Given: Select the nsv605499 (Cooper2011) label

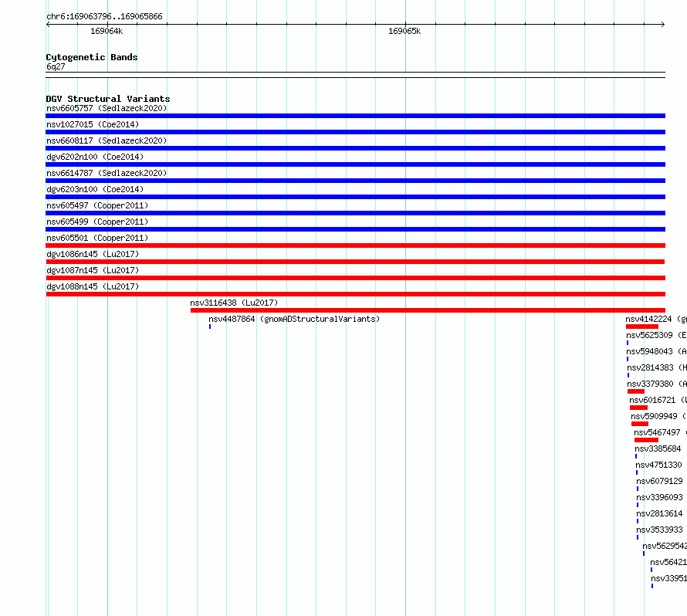Looking at the screenshot, I should click(97, 222).
